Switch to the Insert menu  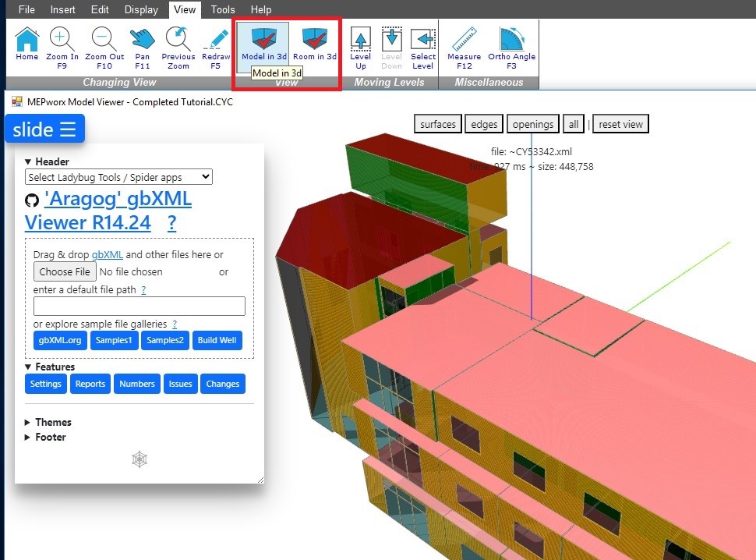click(x=62, y=9)
